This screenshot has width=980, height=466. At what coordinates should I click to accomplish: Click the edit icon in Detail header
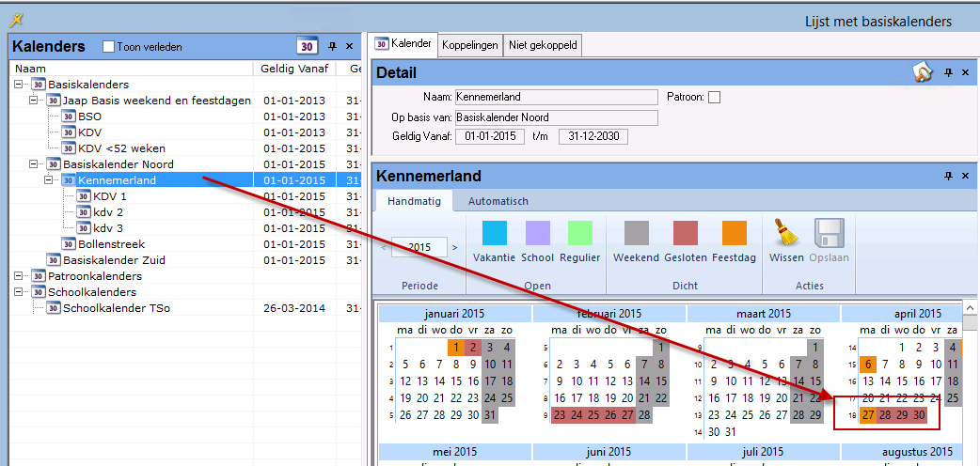coord(923,72)
